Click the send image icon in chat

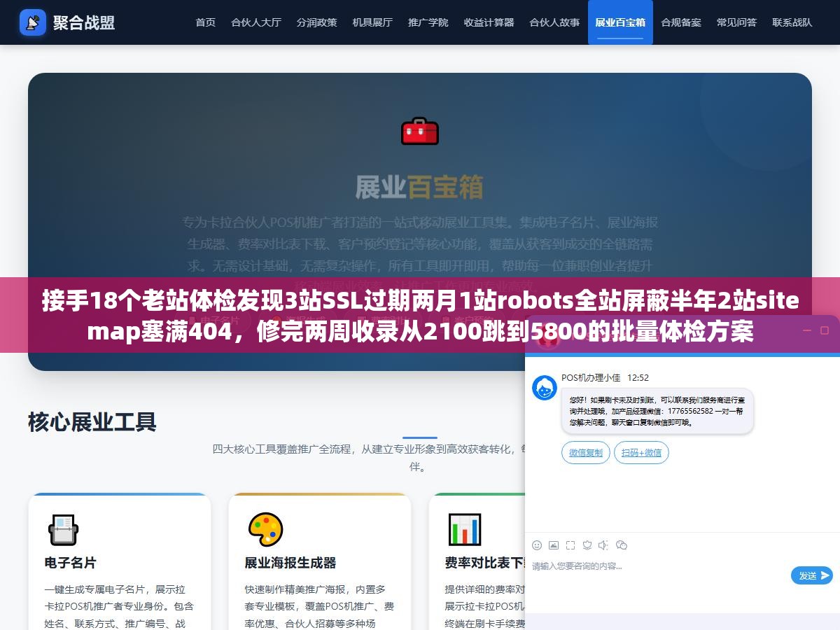click(554, 545)
